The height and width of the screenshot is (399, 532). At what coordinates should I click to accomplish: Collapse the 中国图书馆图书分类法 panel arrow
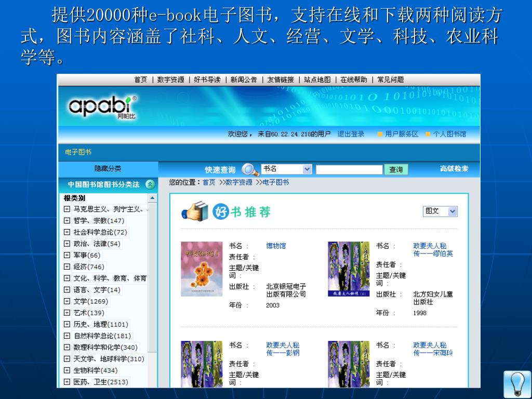pos(150,184)
